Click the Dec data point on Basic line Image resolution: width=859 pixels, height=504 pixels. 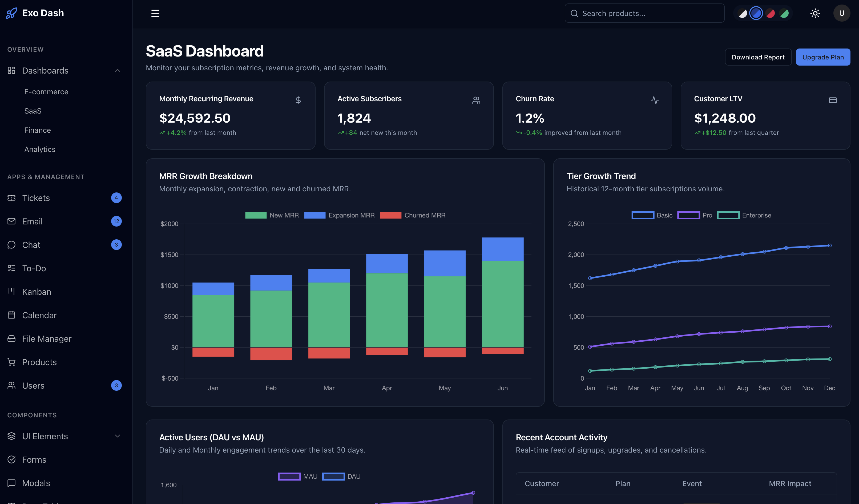[830, 245]
